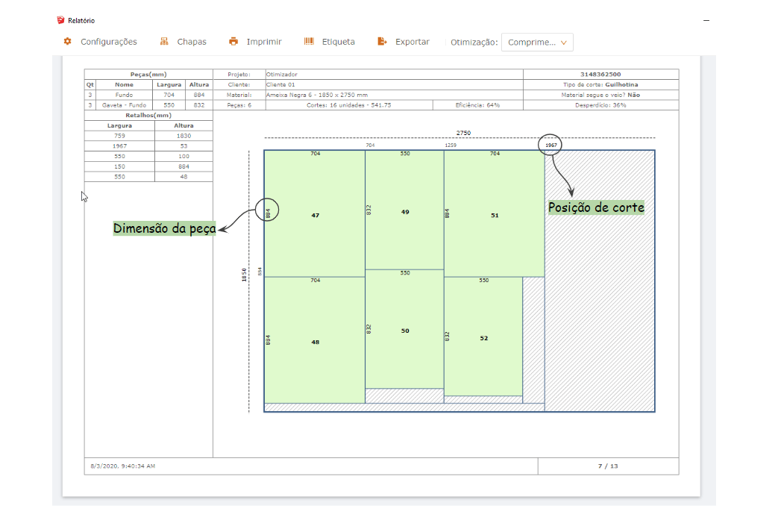The width and height of the screenshot is (778, 532).
Task: Click 'Peças: 6' count text
Action: (x=239, y=105)
